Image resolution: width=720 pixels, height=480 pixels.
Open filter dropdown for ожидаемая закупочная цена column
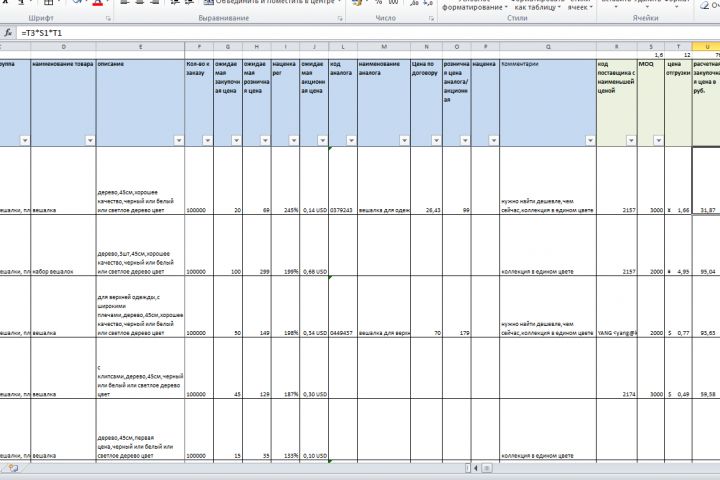coord(236,141)
